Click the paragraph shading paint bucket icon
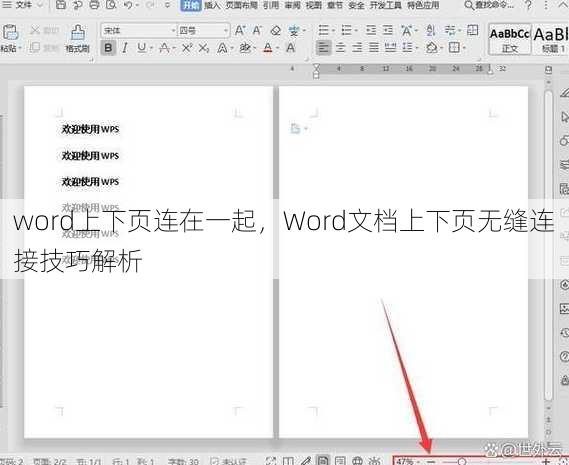The image size is (569, 465). point(431,48)
